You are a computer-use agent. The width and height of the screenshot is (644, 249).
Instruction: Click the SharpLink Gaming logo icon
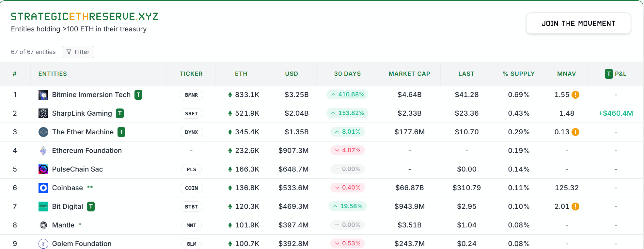click(x=43, y=113)
